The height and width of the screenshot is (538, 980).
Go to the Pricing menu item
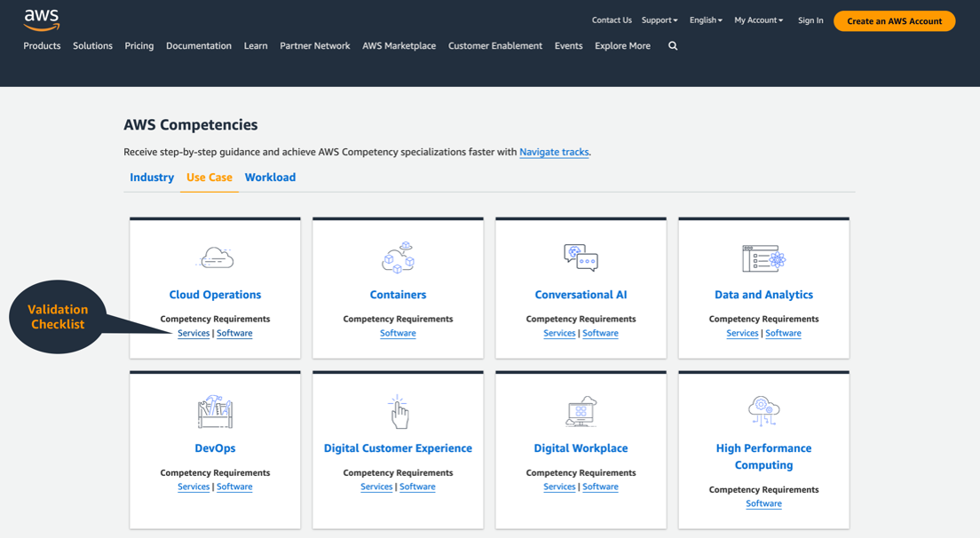pos(138,45)
